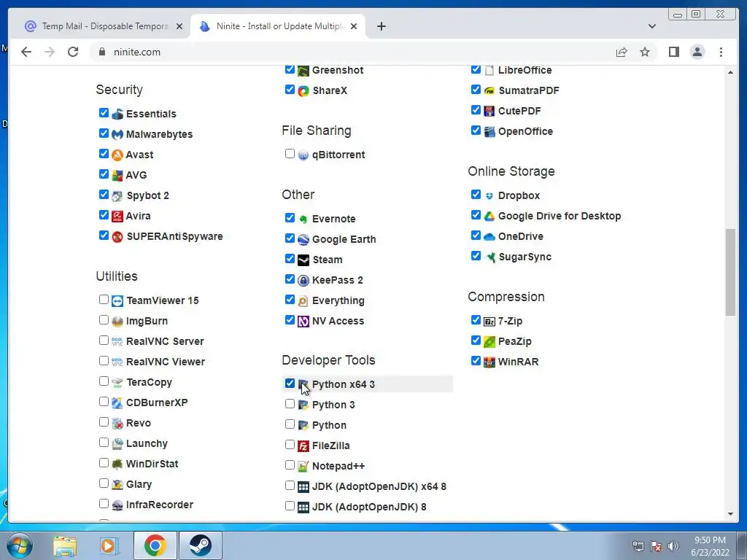Click the Avira red icon

click(117, 216)
